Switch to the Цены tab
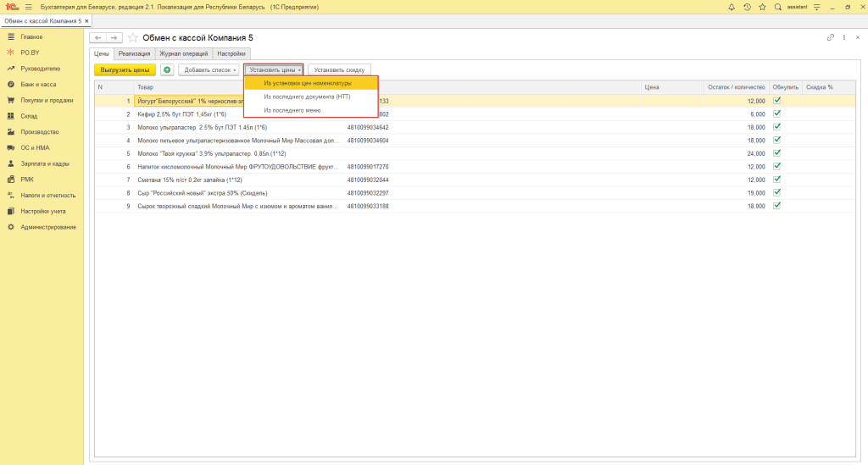Viewport: 868px width, 465px height. pyautogui.click(x=102, y=53)
